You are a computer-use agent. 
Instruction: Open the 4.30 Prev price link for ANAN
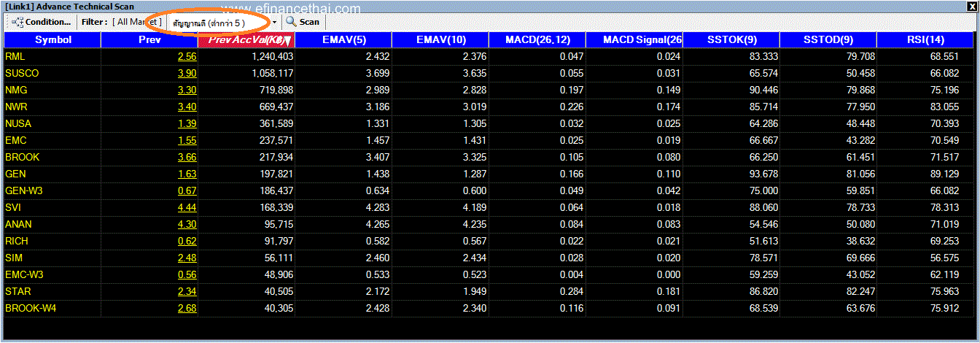point(187,224)
